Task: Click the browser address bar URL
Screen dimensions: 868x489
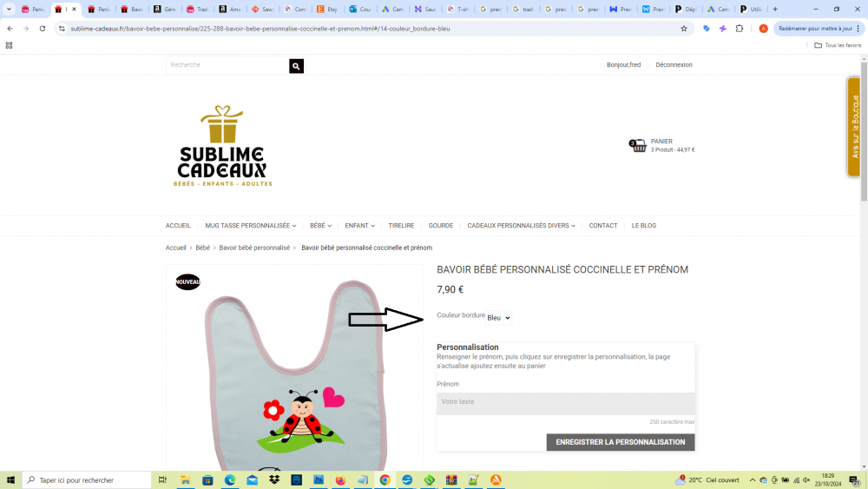Action: [x=260, y=29]
